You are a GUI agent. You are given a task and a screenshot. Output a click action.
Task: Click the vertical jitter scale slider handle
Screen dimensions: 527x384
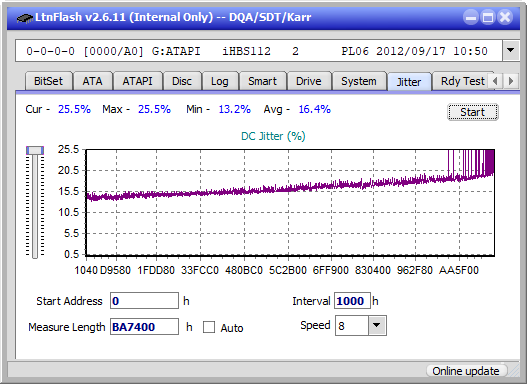click(35, 150)
